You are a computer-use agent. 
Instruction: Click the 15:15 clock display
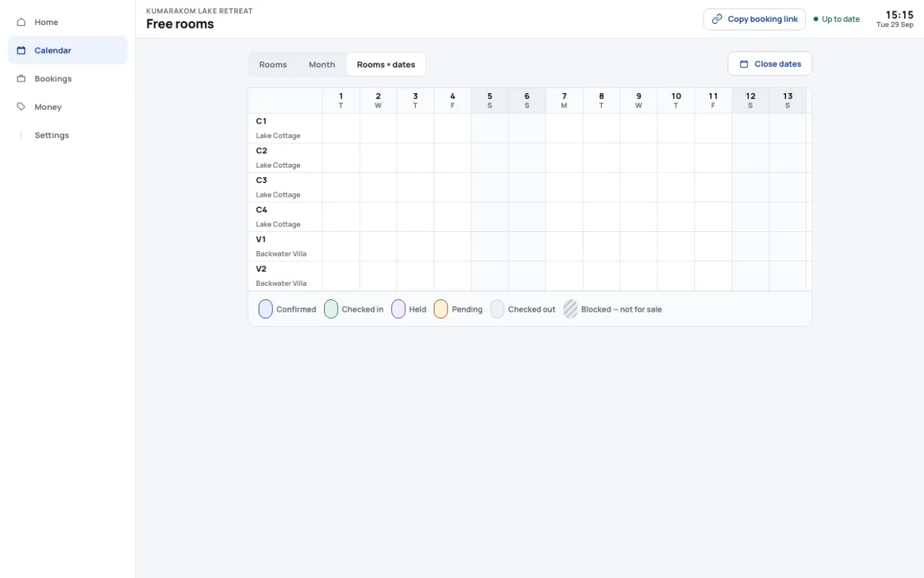[900, 15]
